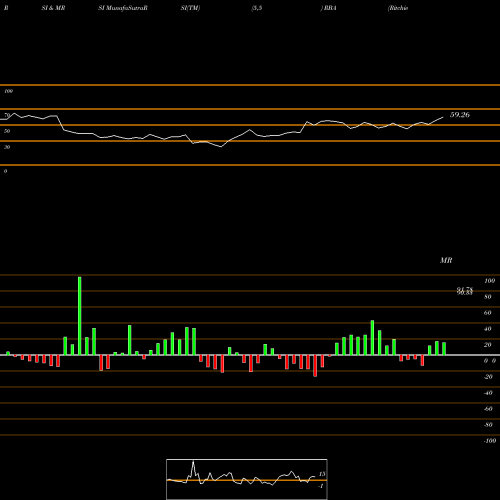
Task: Click the 'SI MunafaSutraR' header label
Action: pyautogui.click(x=123, y=8)
